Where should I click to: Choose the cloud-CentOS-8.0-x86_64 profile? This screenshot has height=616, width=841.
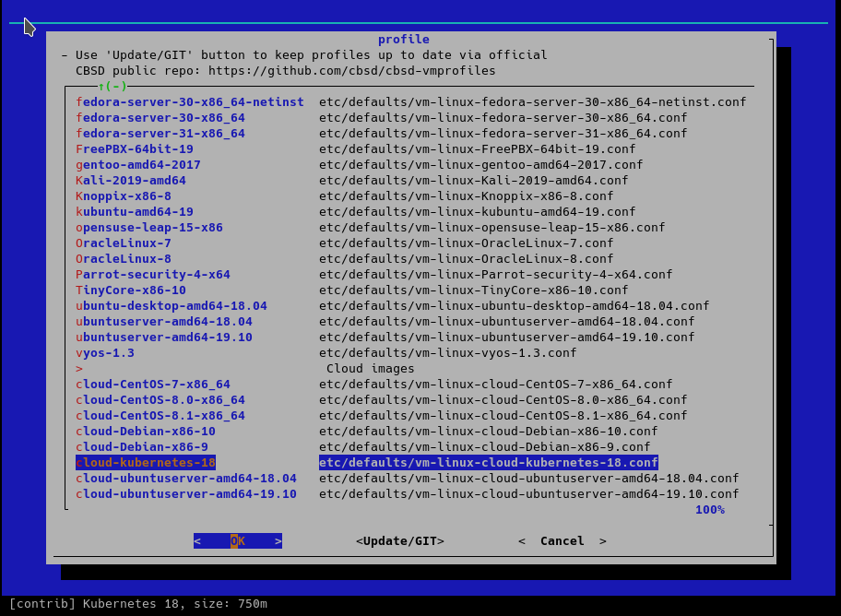[x=160, y=400]
